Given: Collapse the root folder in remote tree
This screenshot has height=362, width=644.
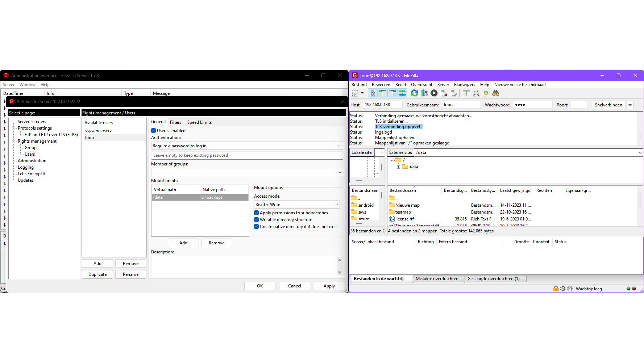Looking at the screenshot, I should tap(392, 160).
